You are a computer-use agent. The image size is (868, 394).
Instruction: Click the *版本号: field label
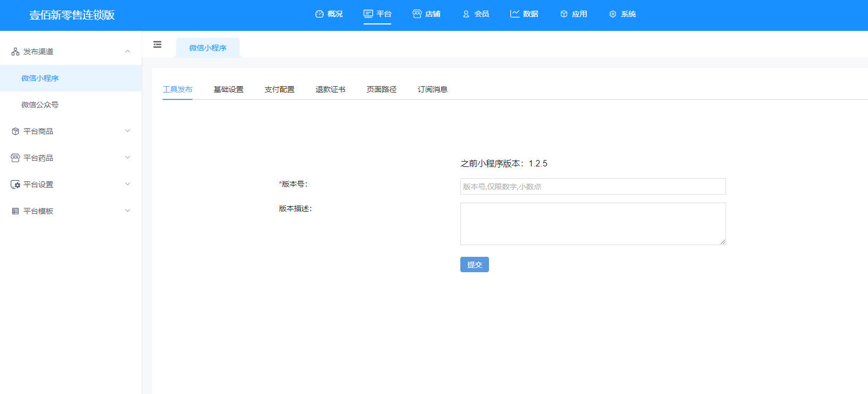pyautogui.click(x=293, y=184)
